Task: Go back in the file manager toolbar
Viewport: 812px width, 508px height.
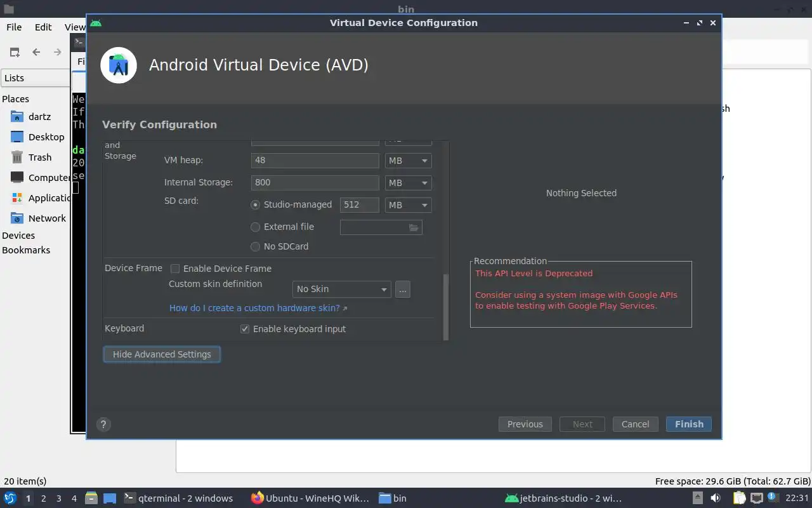Action: [x=36, y=53]
